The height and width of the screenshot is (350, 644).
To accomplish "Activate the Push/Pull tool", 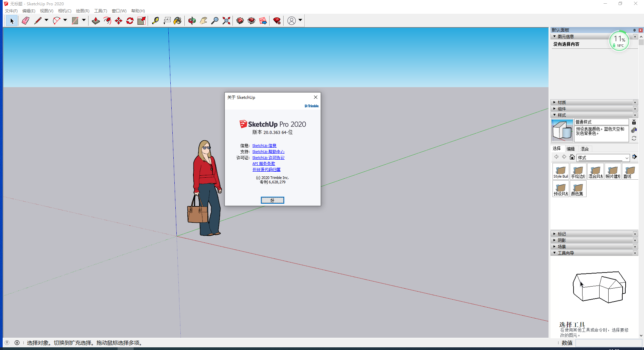I will 96,21.
